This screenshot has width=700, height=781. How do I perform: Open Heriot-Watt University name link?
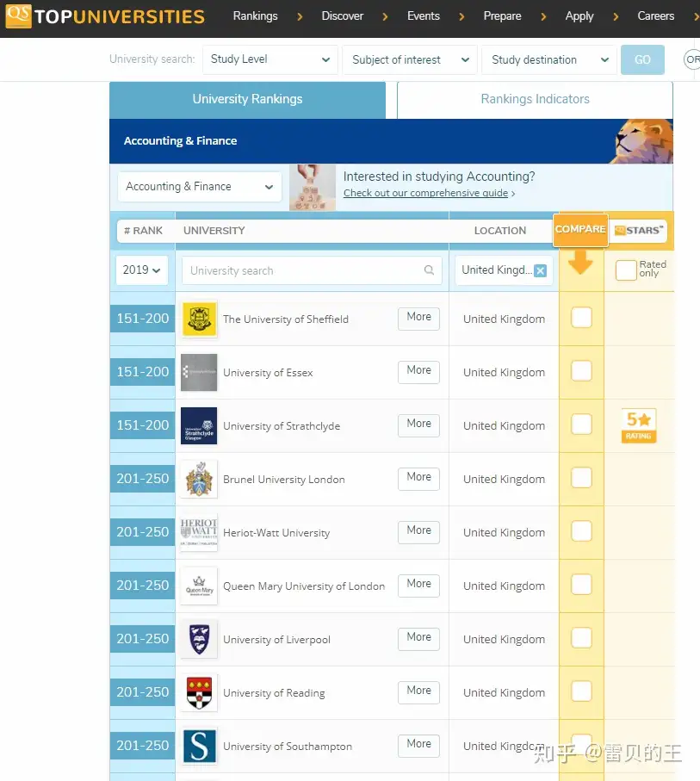coord(276,532)
